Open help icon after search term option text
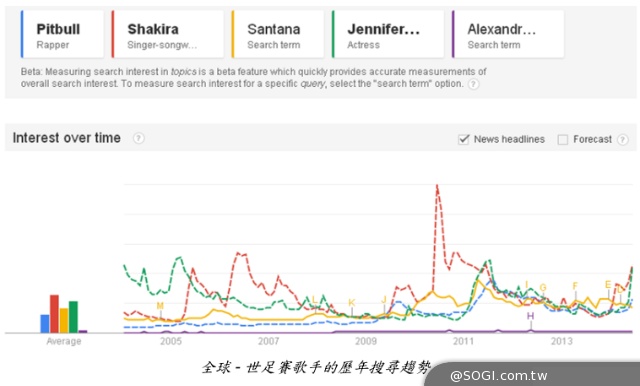Viewport: 640px width, 386px height. (473, 84)
